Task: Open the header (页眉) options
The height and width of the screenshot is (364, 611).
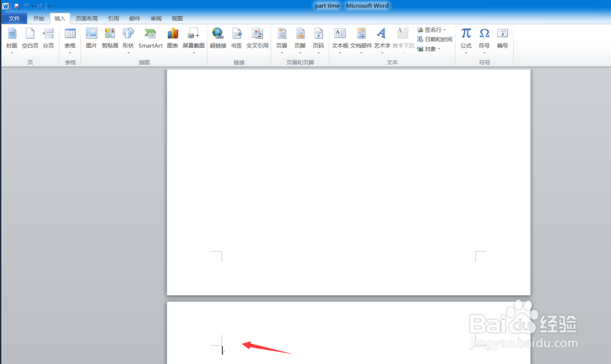Action: point(282,40)
